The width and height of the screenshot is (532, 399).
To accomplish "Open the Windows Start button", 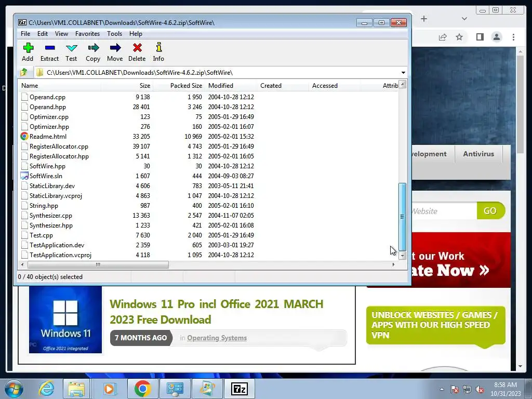I will [14, 389].
